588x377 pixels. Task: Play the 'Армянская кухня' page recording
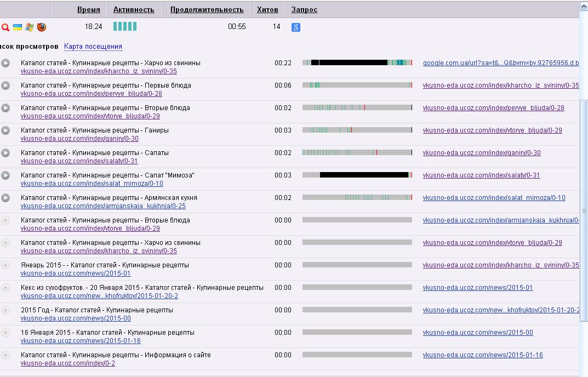[x=5, y=198]
